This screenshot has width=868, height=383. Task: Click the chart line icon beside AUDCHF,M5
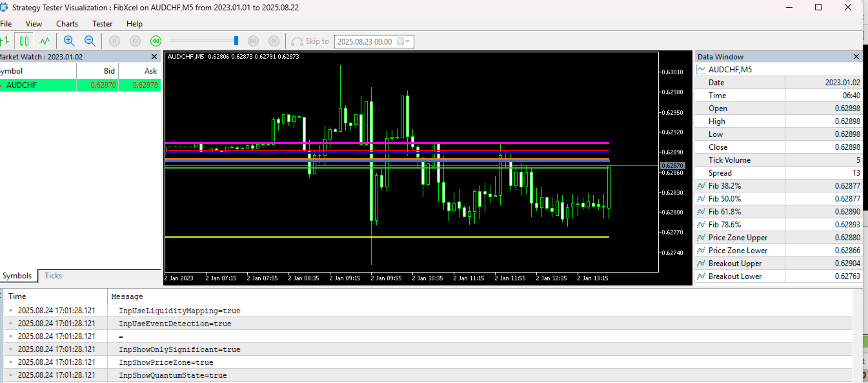click(x=701, y=69)
